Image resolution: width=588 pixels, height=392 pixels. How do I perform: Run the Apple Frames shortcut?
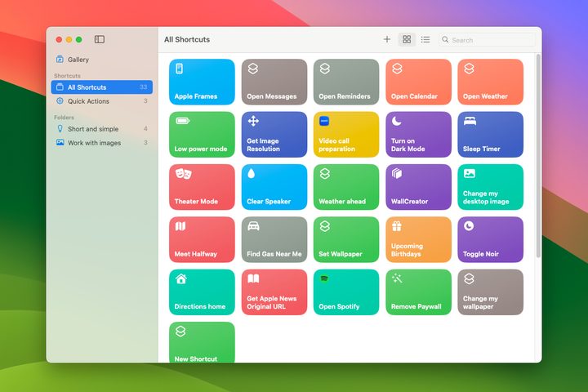[202, 82]
